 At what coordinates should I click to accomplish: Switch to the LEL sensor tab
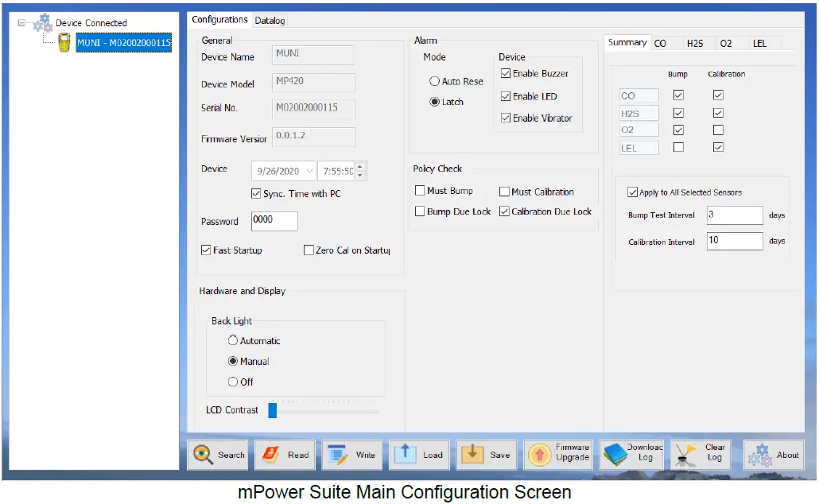[759, 44]
